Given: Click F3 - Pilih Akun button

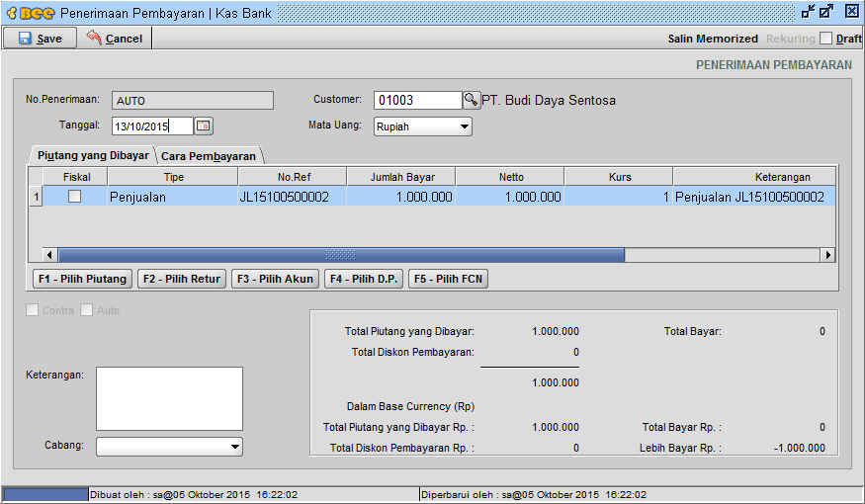Looking at the screenshot, I should (275, 279).
